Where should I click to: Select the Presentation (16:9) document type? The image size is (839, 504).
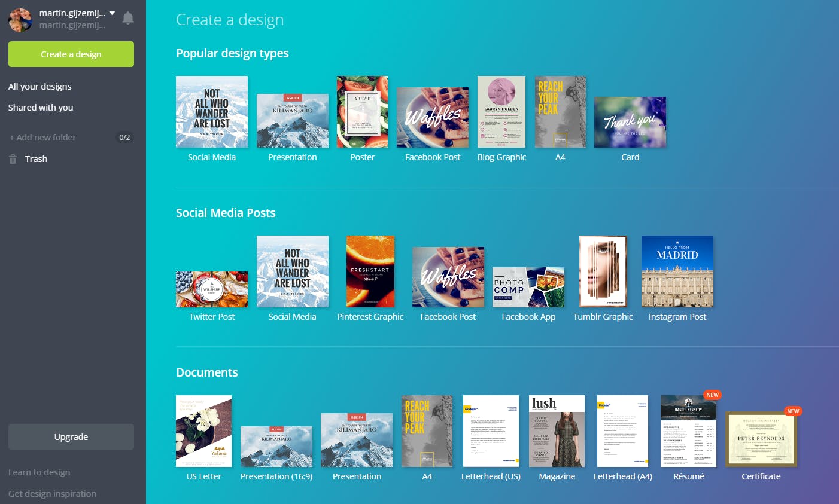pos(276,447)
